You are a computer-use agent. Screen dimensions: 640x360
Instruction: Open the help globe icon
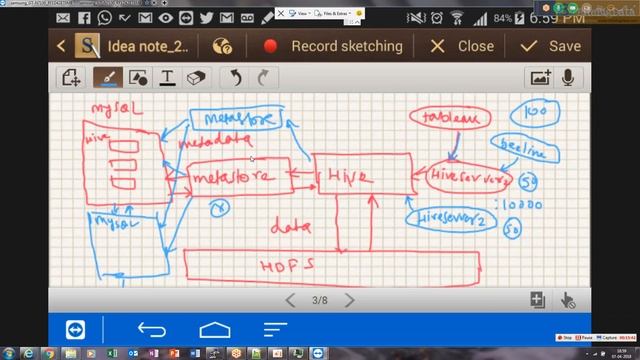tap(222, 46)
